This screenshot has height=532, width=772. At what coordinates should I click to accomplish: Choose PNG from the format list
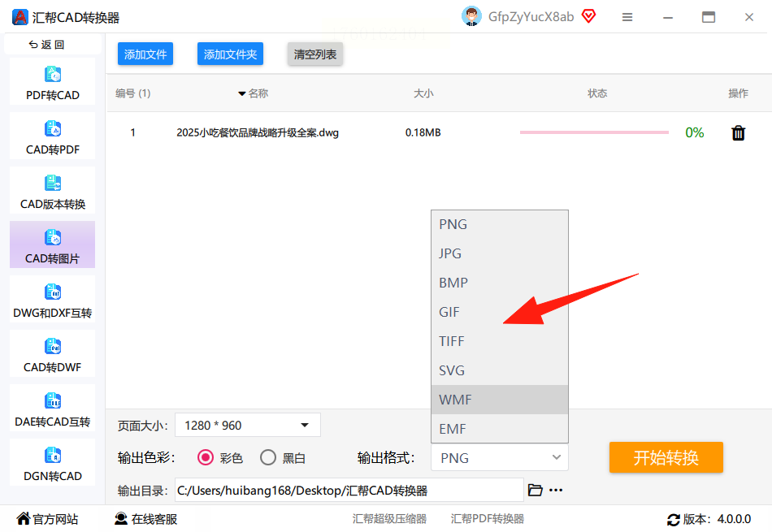pyautogui.click(x=500, y=224)
